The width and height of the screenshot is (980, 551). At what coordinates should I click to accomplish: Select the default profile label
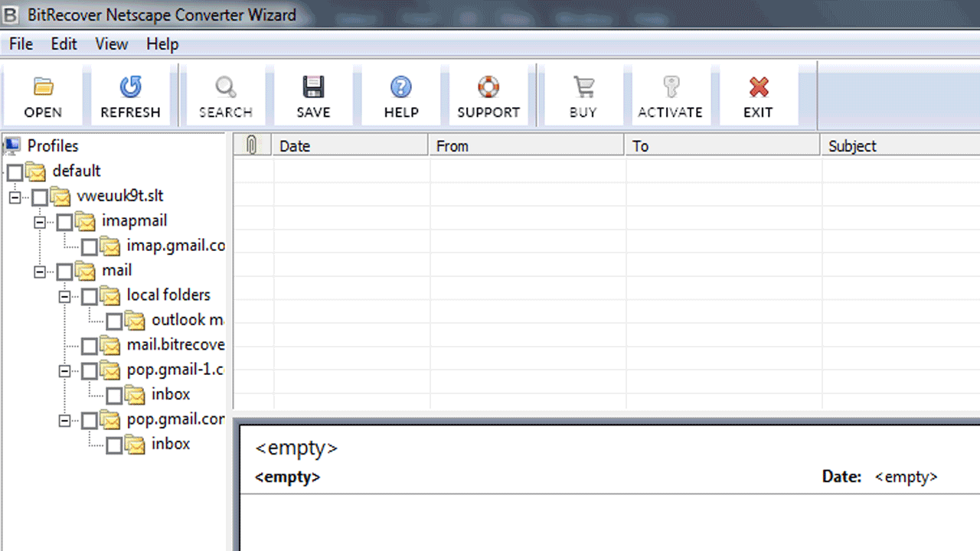pos(77,171)
